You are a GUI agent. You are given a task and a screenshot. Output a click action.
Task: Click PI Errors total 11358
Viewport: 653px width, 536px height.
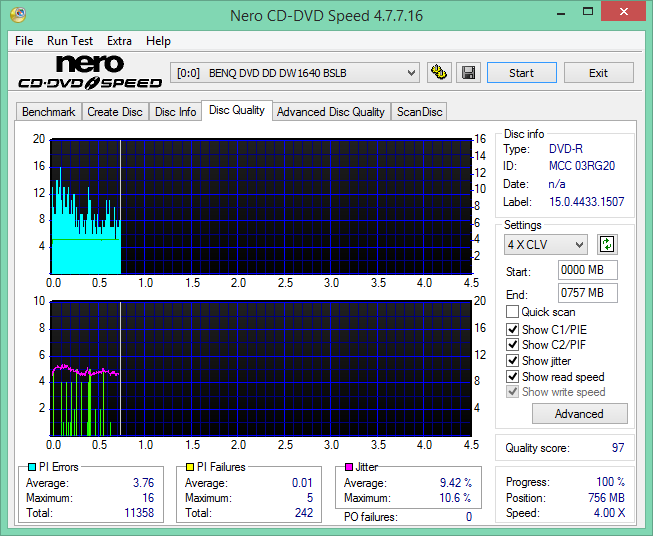tap(139, 512)
